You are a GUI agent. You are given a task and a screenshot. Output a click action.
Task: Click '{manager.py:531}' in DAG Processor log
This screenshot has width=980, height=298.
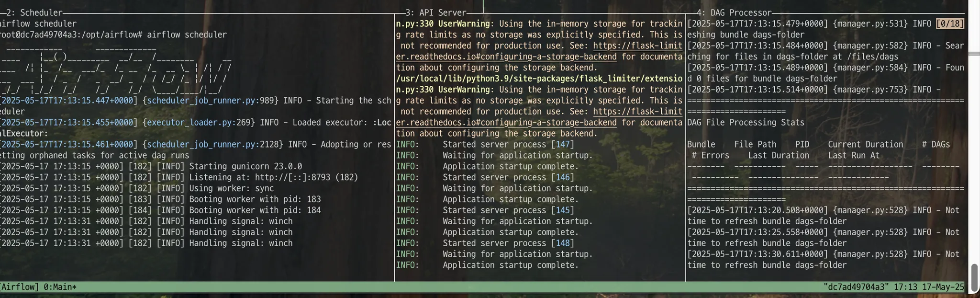(870, 23)
